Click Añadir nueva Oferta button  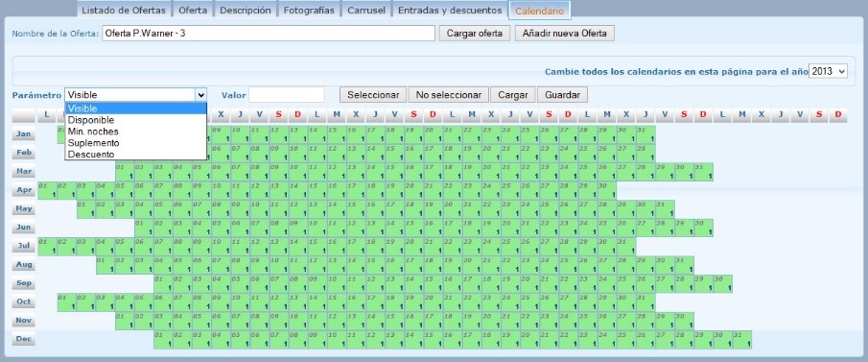(565, 34)
